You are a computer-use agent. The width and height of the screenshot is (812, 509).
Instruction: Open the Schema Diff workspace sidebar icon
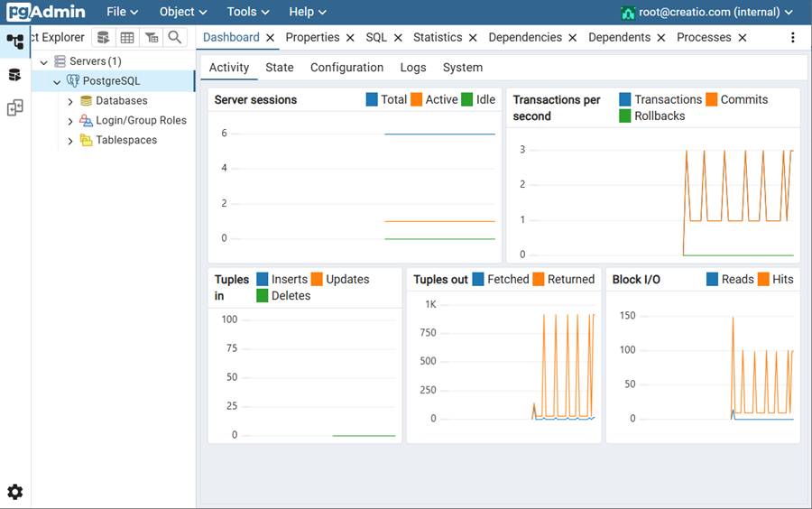pos(15,108)
